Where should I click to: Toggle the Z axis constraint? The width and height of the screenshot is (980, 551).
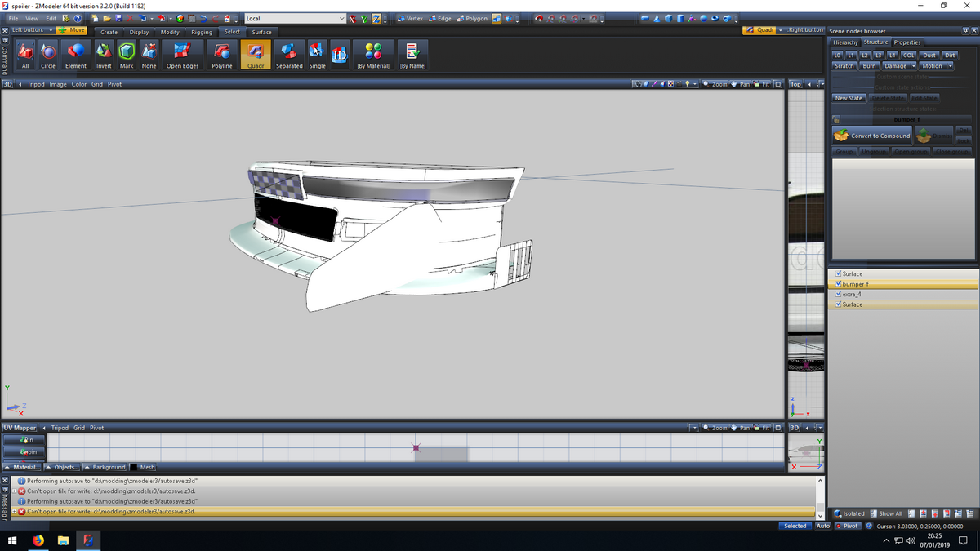pyautogui.click(x=376, y=18)
